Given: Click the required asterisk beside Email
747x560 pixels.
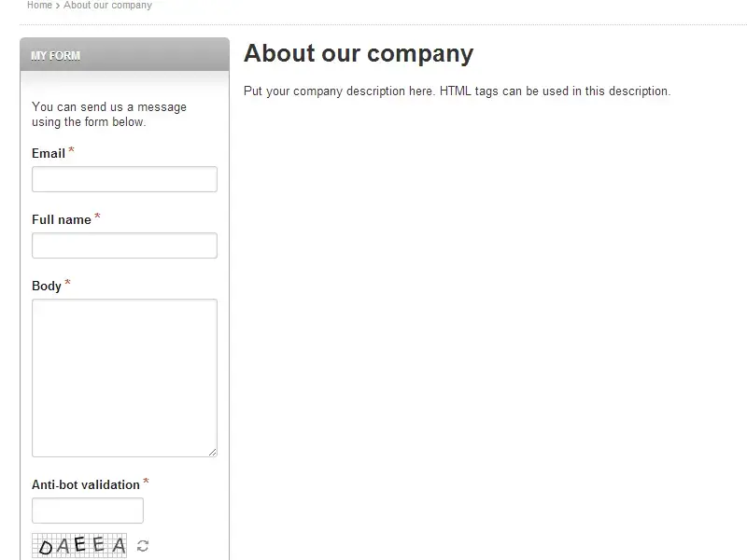Looking at the screenshot, I should [x=71, y=151].
